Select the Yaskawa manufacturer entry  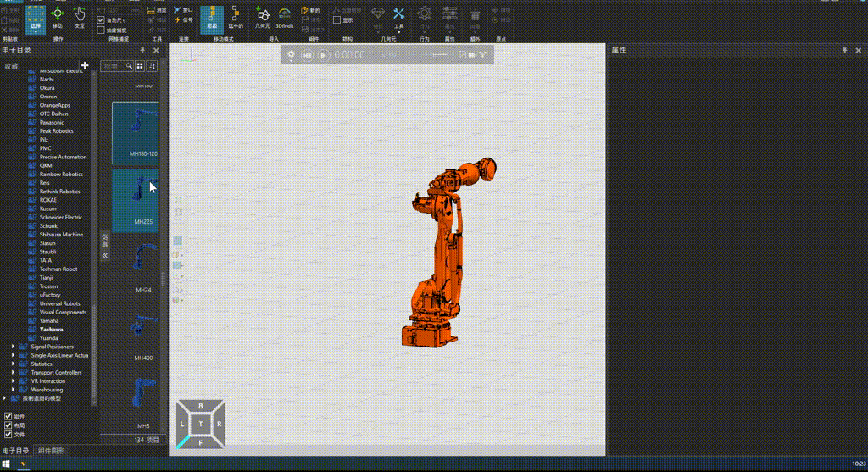(51, 330)
